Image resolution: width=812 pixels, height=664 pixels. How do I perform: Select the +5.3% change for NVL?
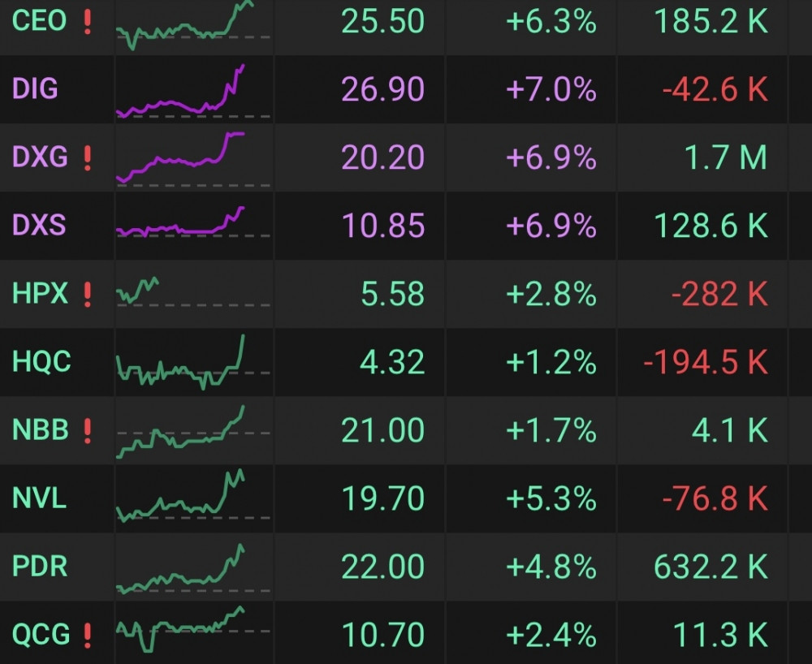551,498
